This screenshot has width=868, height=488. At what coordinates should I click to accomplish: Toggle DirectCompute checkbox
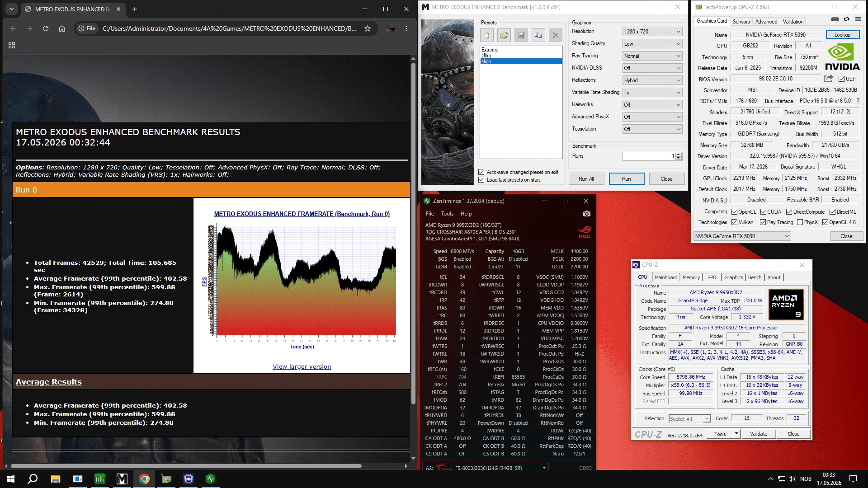789,212
